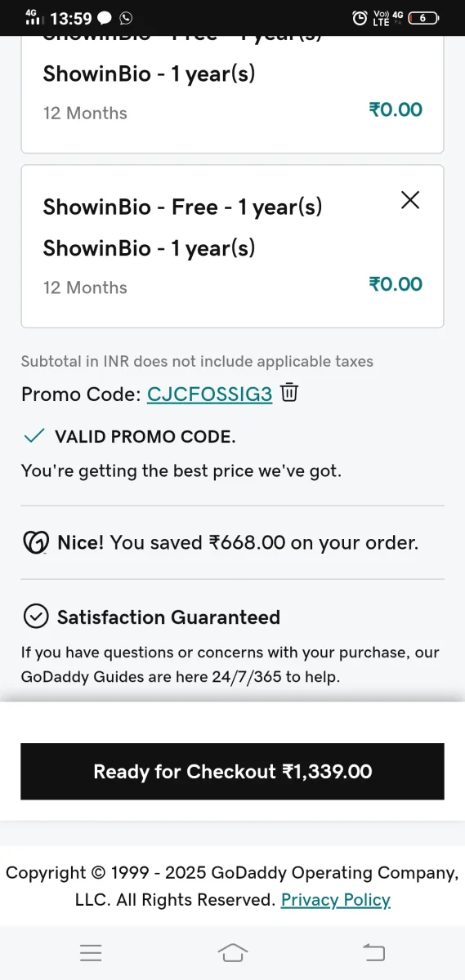The image size is (465, 980).
Task: Tap the GoDaddy heart logo icon
Action: coord(36,542)
